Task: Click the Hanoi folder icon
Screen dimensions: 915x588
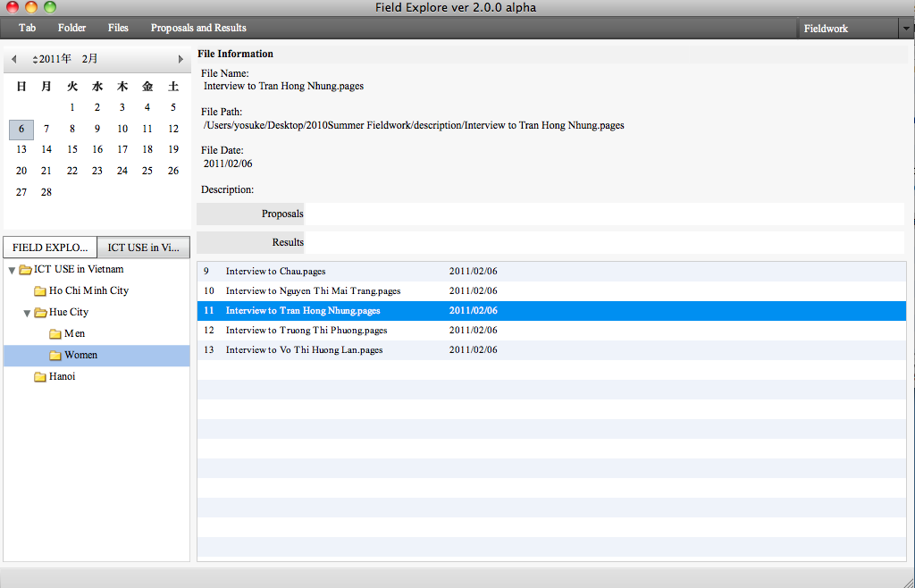Action: pos(40,377)
